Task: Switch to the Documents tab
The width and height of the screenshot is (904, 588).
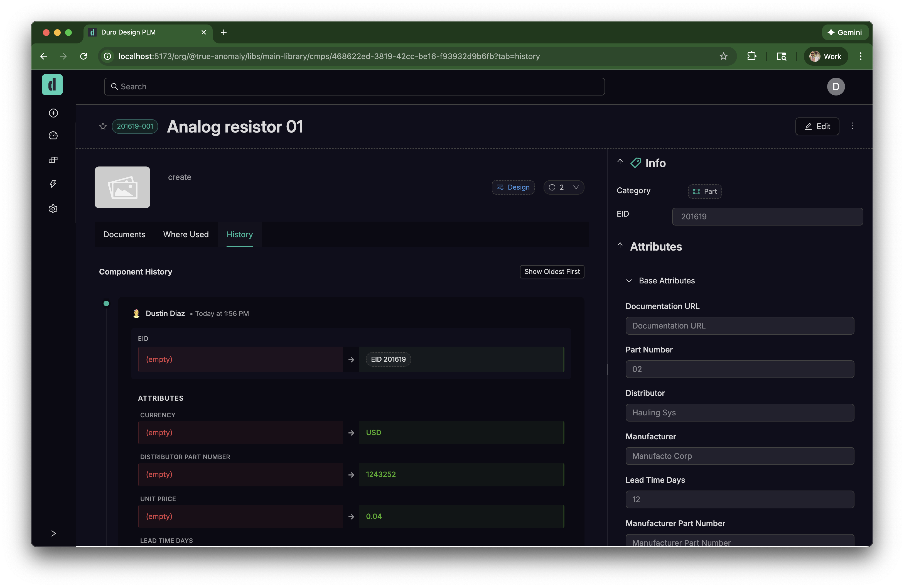Action: pyautogui.click(x=124, y=234)
